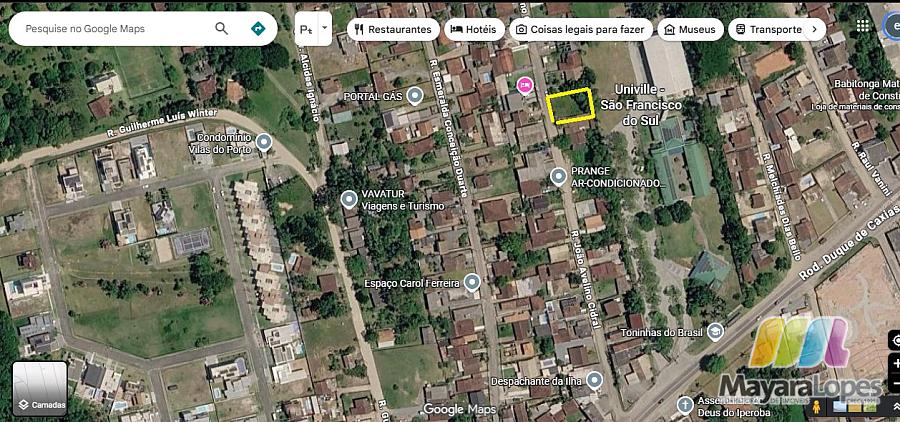Click the PORTAL GÁS text label
The height and width of the screenshot is (422, 900).
[x=373, y=96]
